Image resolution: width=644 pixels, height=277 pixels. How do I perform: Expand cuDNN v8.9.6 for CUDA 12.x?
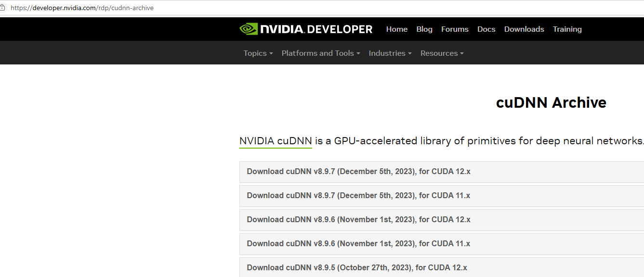[x=442, y=220]
